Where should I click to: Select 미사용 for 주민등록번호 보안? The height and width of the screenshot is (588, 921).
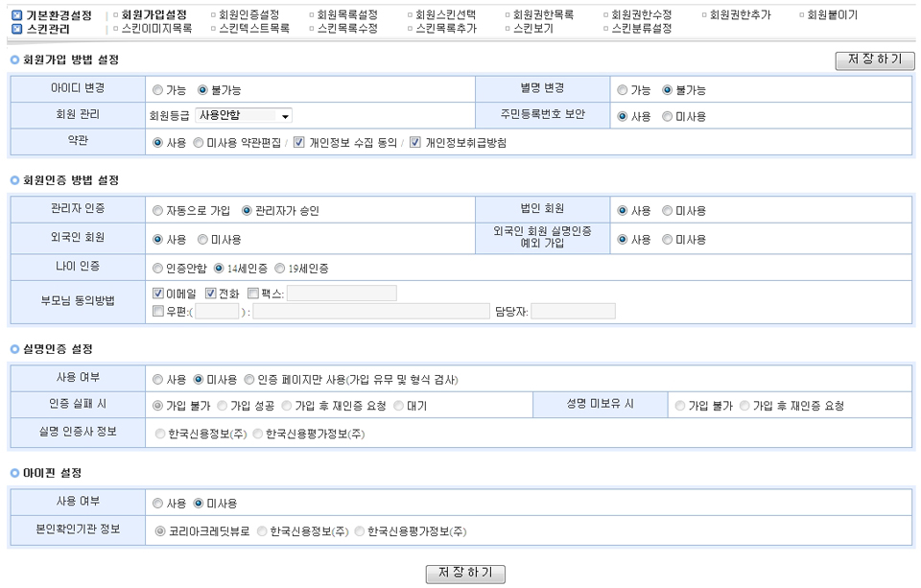[x=668, y=116]
